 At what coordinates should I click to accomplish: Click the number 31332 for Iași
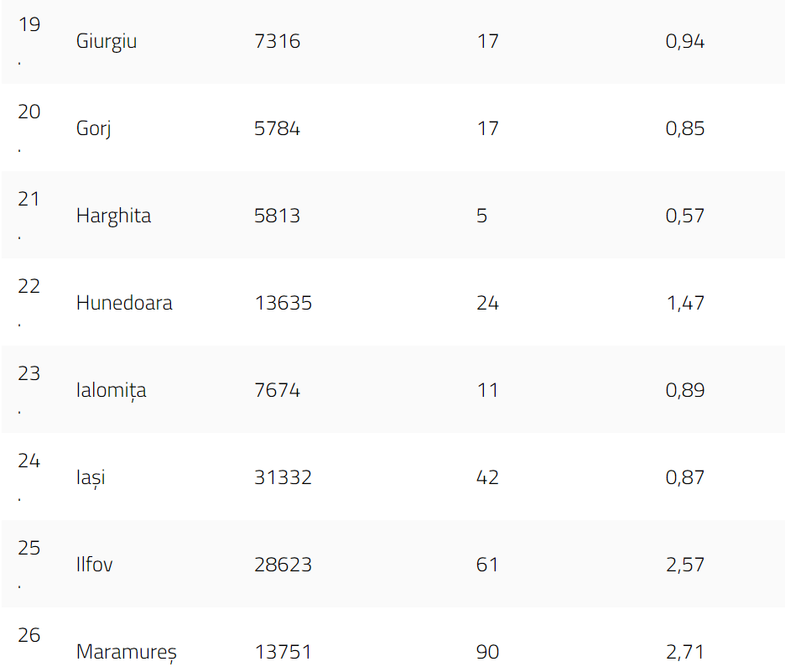[x=283, y=477]
